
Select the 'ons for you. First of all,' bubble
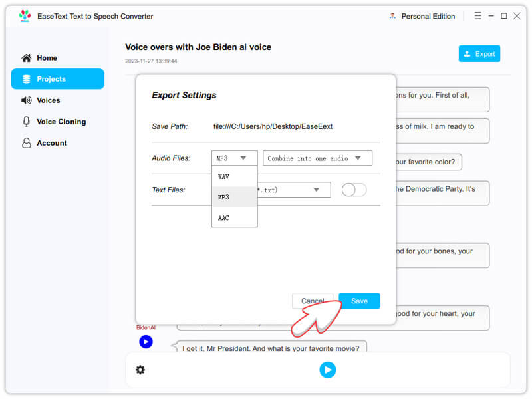point(442,100)
